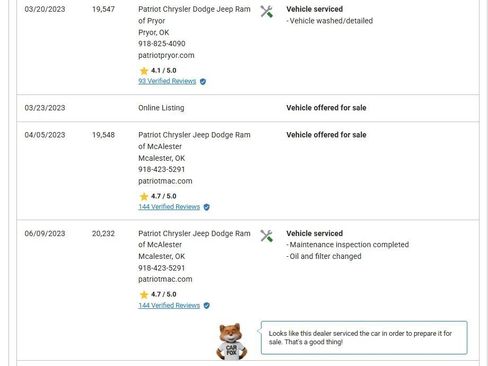Click patriotmac.com in the 04/05/2023 entry
The image size is (488, 366).
pos(165,181)
